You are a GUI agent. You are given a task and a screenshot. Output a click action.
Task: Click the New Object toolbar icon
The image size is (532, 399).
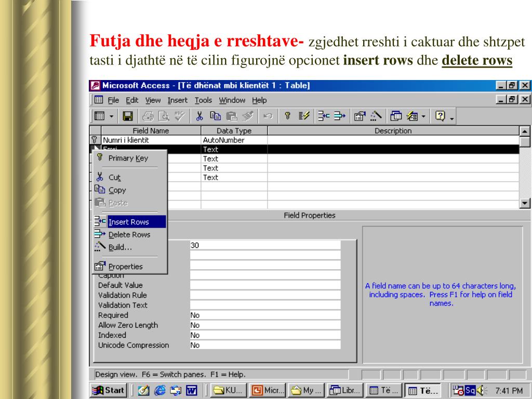click(412, 116)
